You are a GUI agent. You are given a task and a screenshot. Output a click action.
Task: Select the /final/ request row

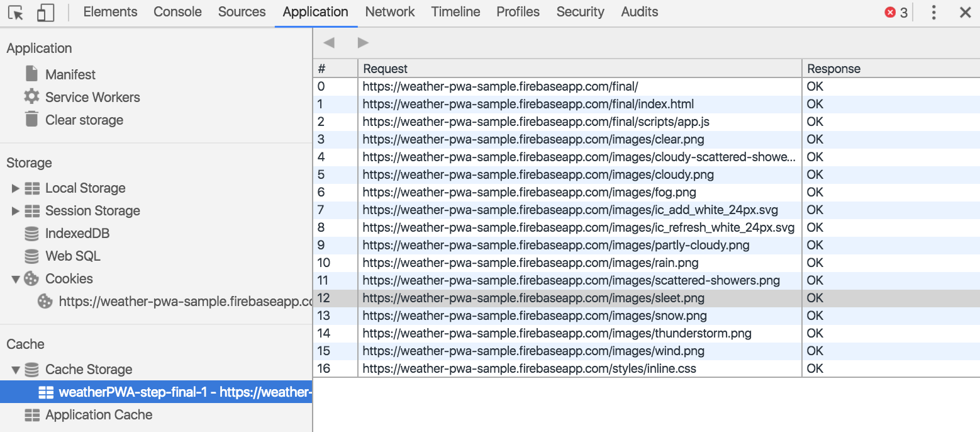tap(647, 86)
